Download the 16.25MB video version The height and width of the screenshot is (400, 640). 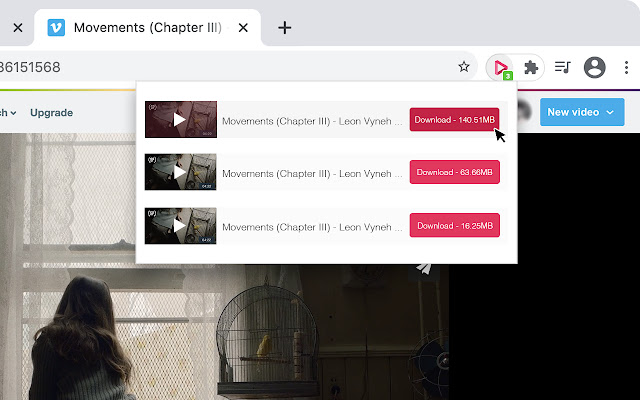[455, 225]
